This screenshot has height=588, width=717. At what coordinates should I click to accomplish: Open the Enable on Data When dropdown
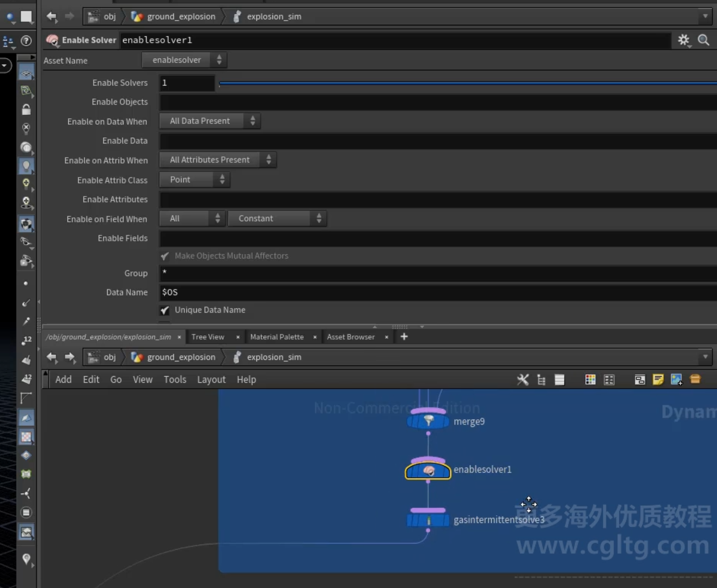coord(210,121)
